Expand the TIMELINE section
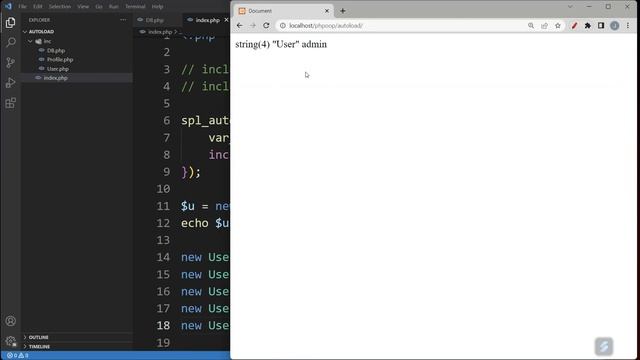 coord(25,347)
